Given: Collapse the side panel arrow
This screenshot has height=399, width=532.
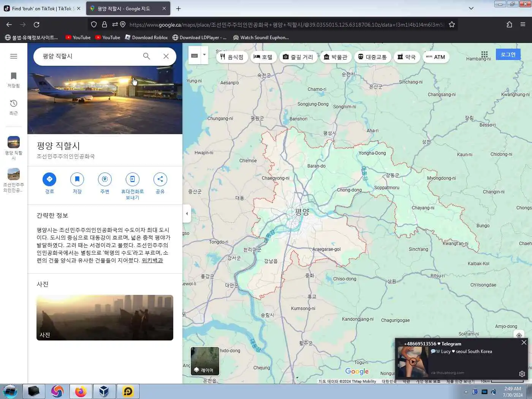Looking at the screenshot, I should pyautogui.click(x=187, y=214).
